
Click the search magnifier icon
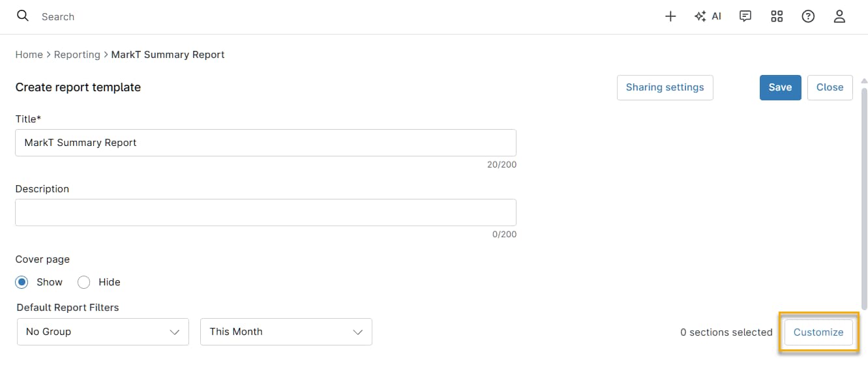point(23,16)
